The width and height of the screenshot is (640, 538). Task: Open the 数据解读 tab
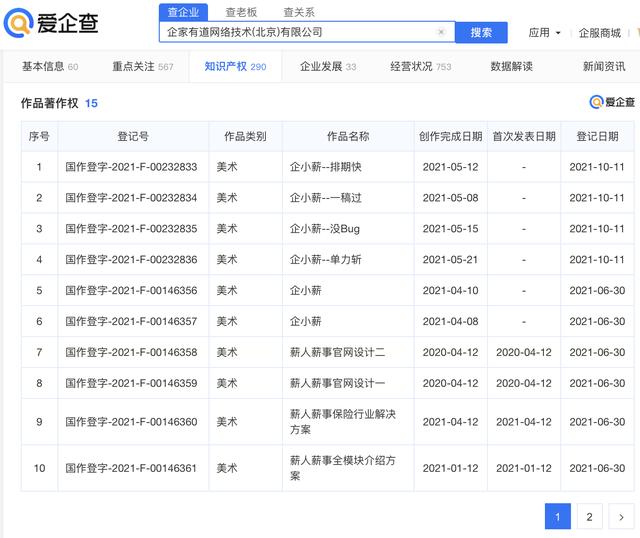[511, 67]
